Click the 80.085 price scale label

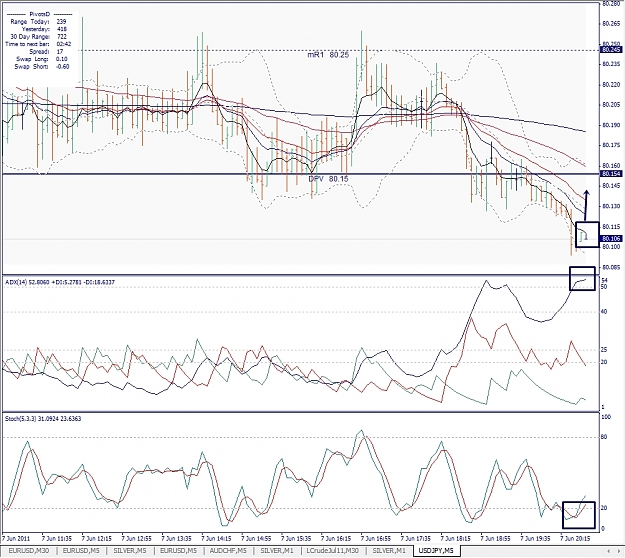611,267
